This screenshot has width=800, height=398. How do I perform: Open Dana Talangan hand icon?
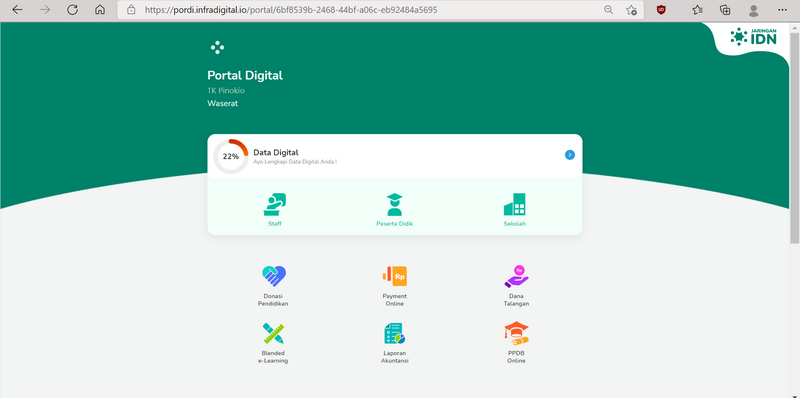pyautogui.click(x=516, y=276)
